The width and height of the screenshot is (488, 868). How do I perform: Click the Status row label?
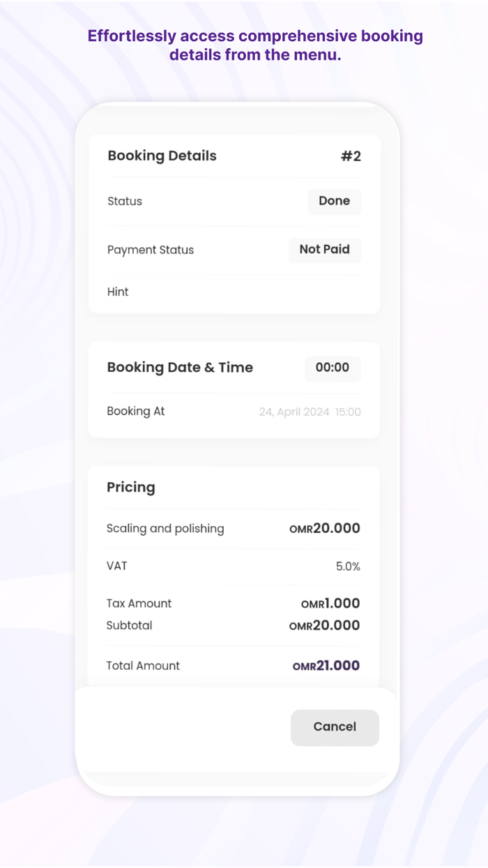pos(125,202)
